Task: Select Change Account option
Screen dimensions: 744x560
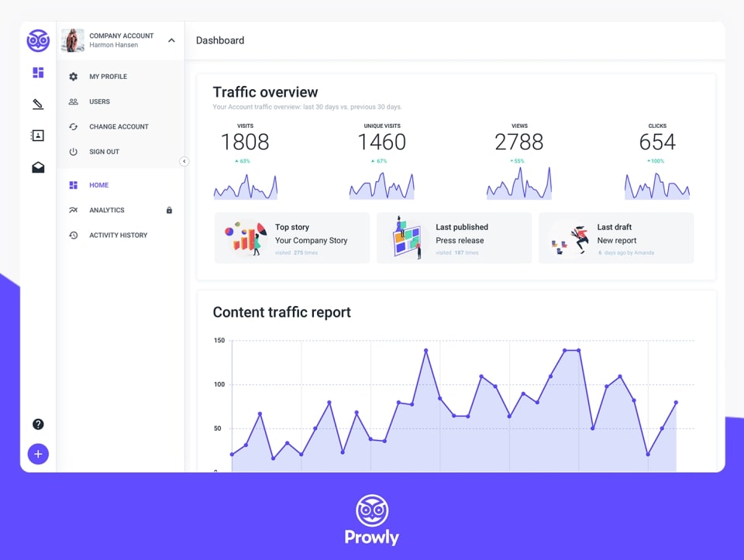Action: click(x=119, y=126)
